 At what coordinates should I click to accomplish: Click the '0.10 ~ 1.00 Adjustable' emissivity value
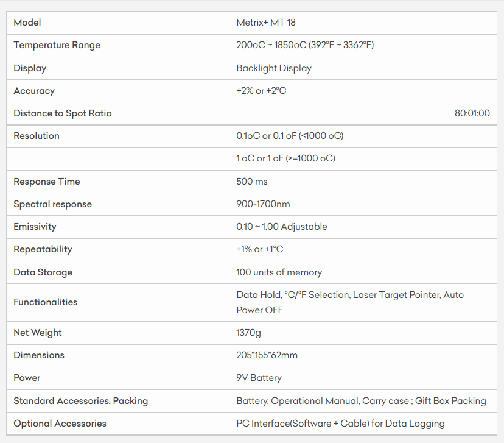click(282, 227)
